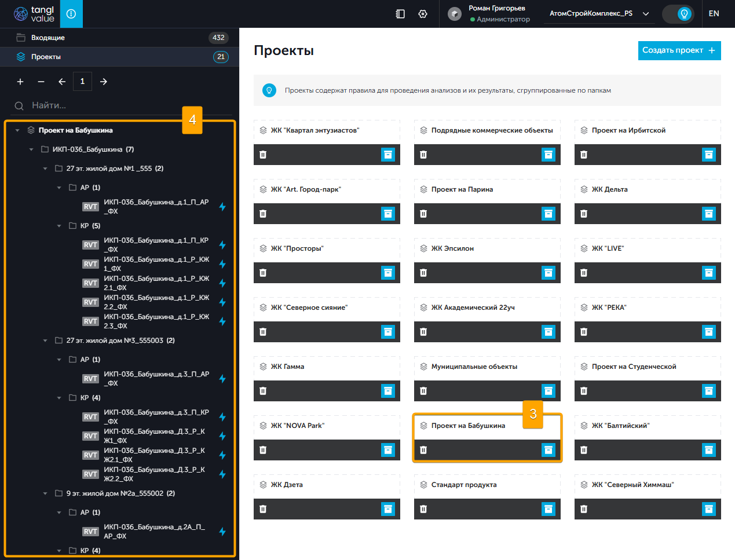Click the lightning icon for ИКП-036_Бабушкина_д.1_П_АР_ФХ
Image resolution: width=735 pixels, height=560 pixels.
coord(222,207)
